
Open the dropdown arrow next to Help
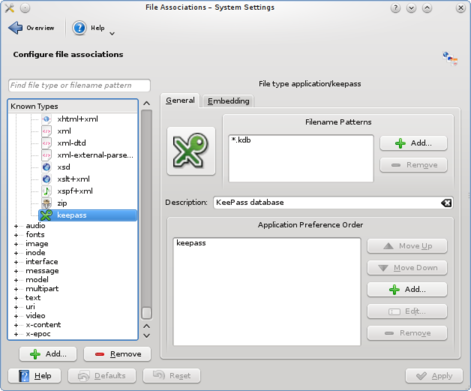(x=112, y=33)
